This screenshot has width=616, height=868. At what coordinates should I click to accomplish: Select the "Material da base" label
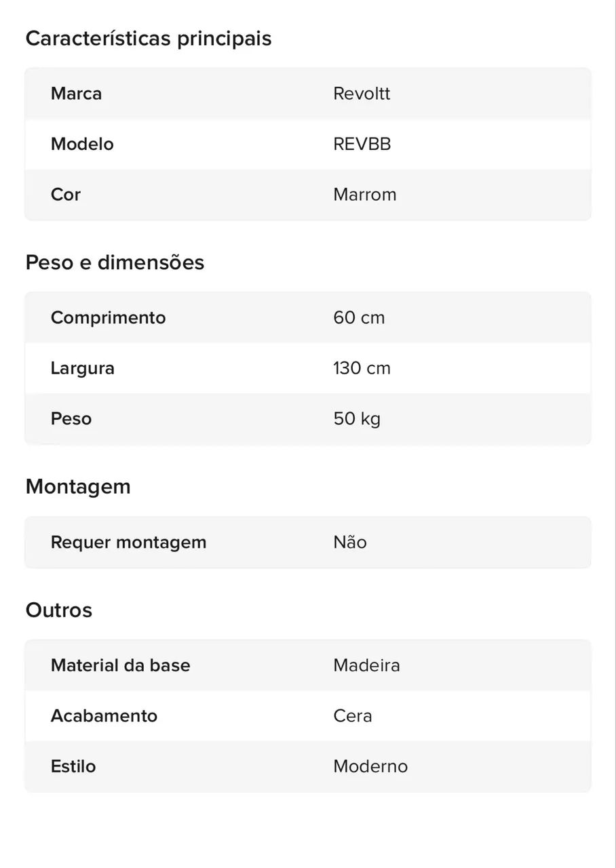[120, 665]
